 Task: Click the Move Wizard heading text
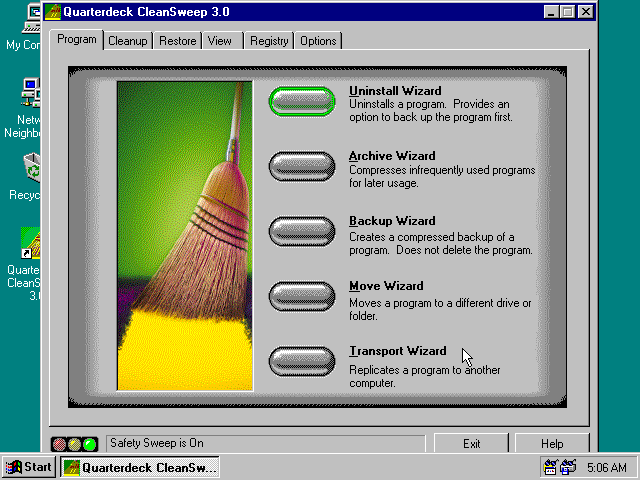coord(386,286)
